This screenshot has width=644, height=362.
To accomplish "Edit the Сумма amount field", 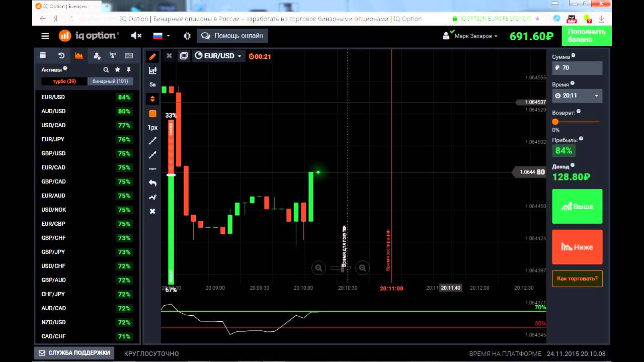I will (577, 68).
